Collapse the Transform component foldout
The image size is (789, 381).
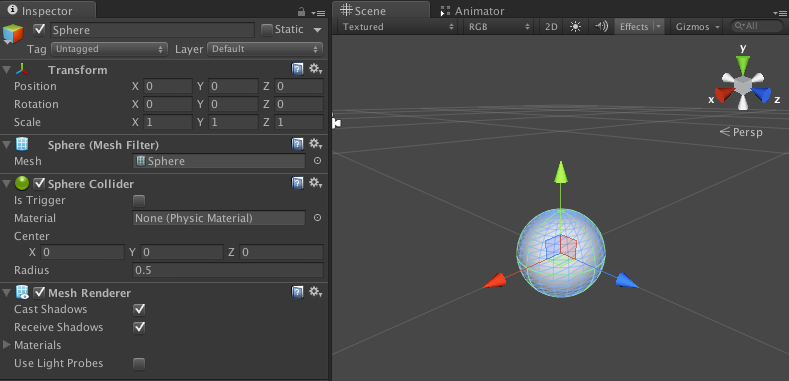coord(7,70)
